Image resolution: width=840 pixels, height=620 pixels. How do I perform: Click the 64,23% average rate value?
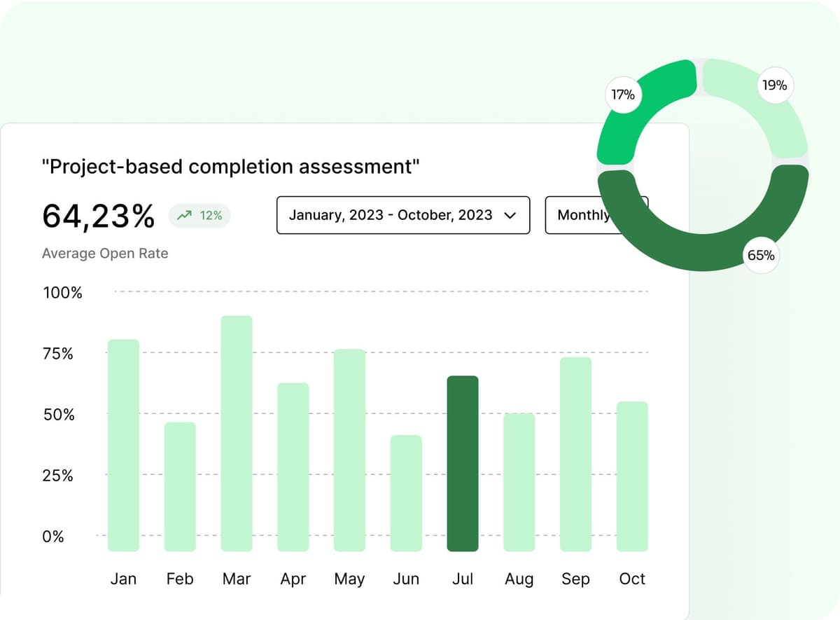pos(98,216)
